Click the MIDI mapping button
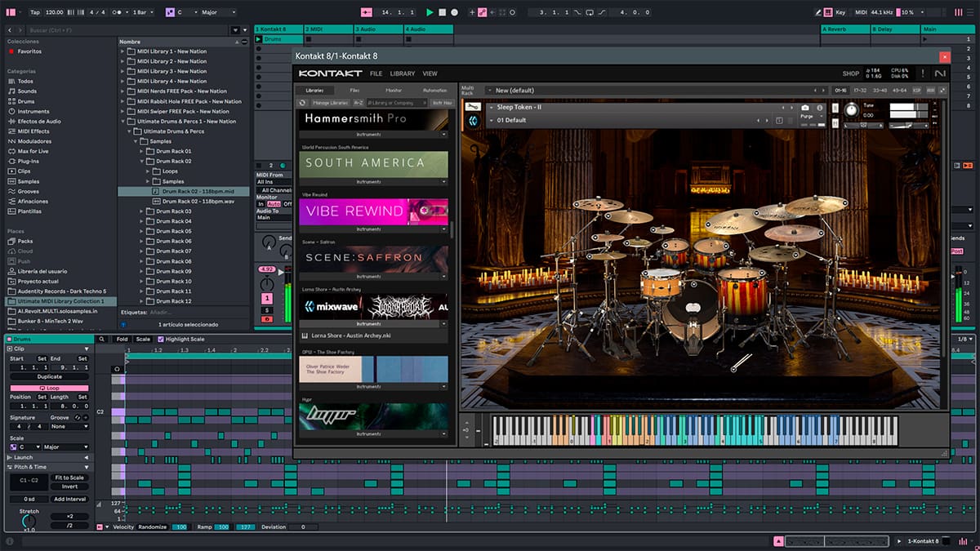Viewport: 980px width, 551px height. pyautogui.click(x=860, y=12)
